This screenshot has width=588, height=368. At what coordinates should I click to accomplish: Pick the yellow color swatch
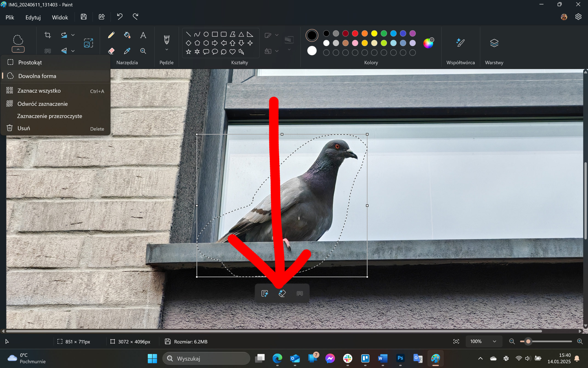(374, 33)
